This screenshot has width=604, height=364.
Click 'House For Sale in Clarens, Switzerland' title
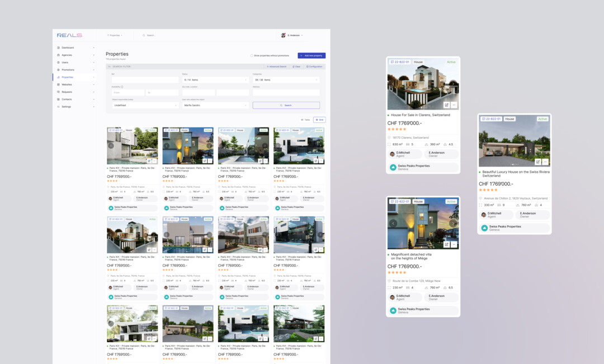[420, 115]
